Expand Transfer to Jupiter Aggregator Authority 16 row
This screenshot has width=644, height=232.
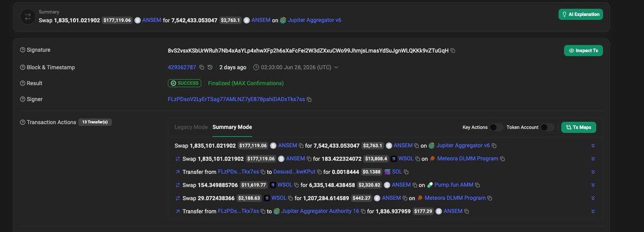(593, 212)
